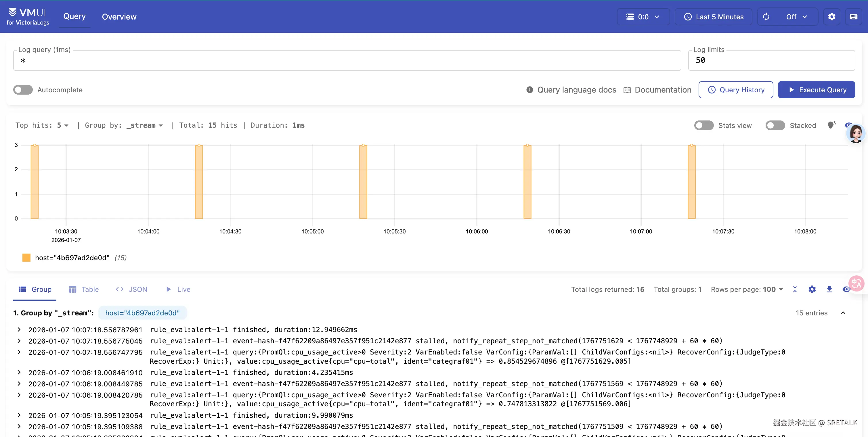This screenshot has width=868, height=437.
Task: Open the Group by _stream dropdown
Action: [145, 125]
